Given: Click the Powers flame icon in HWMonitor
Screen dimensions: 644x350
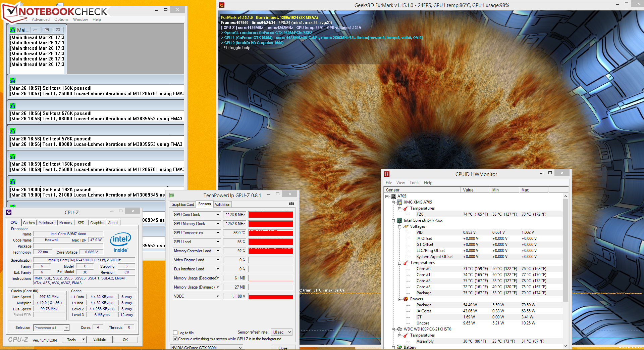Looking at the screenshot, I should (x=406, y=299).
